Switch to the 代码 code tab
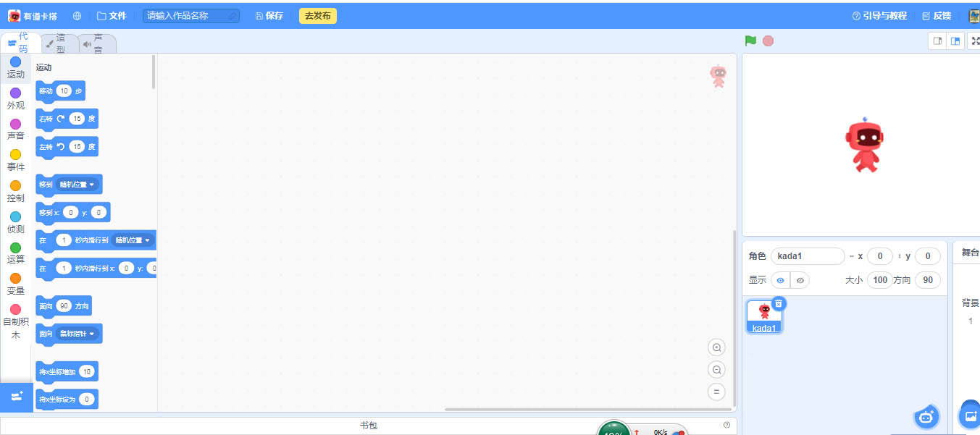The image size is (980, 435). (21, 43)
